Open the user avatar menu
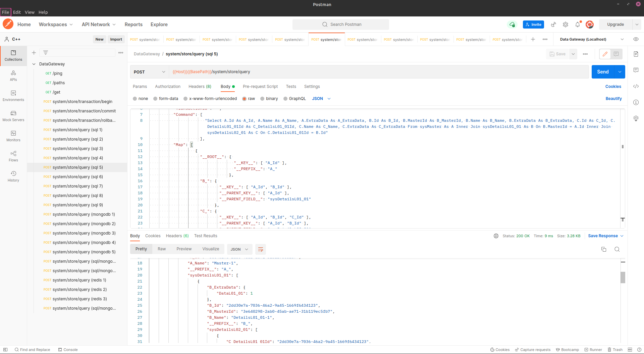644x354 pixels. tap(590, 24)
